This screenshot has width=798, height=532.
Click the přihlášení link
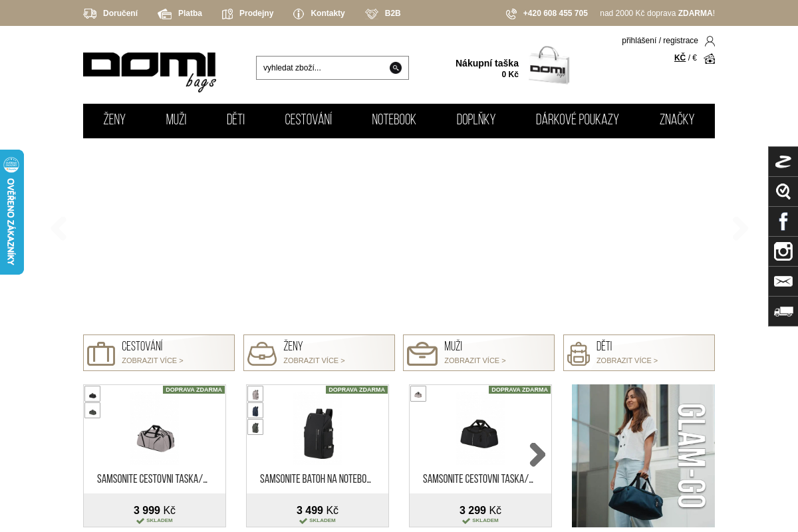click(x=639, y=41)
